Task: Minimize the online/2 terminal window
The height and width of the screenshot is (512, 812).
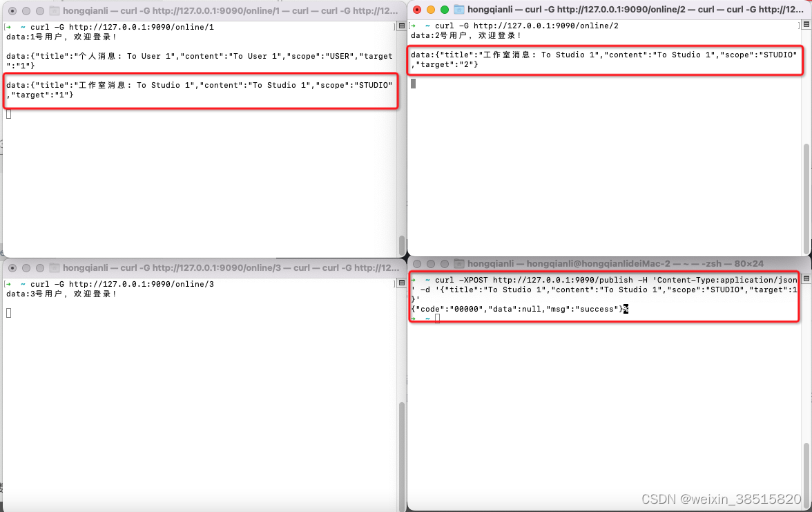Action: coord(431,10)
